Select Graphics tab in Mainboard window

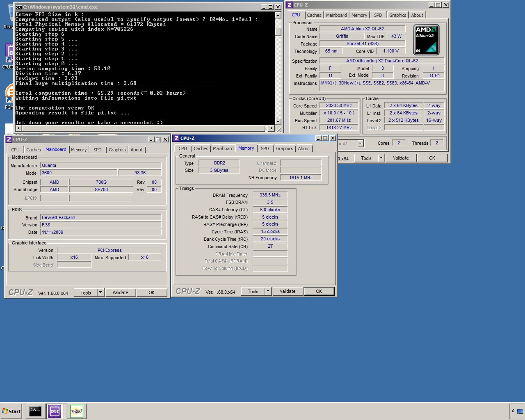point(117,150)
